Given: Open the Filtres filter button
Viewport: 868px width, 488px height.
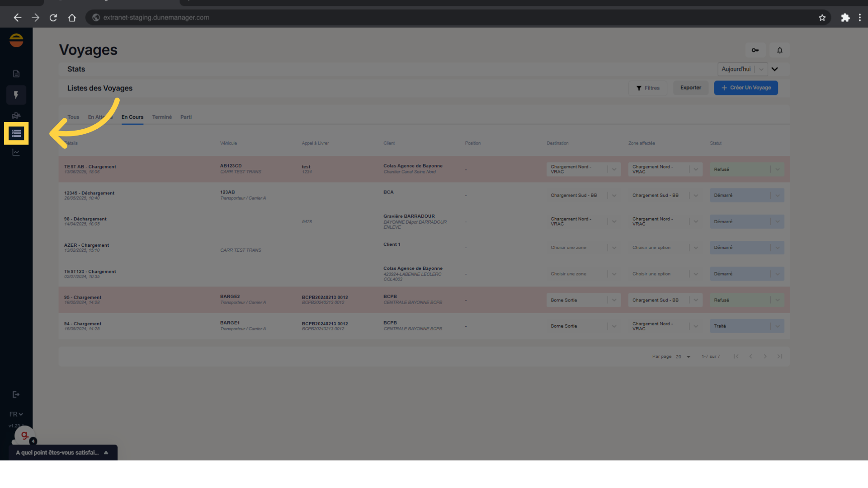Looking at the screenshot, I should click(648, 88).
